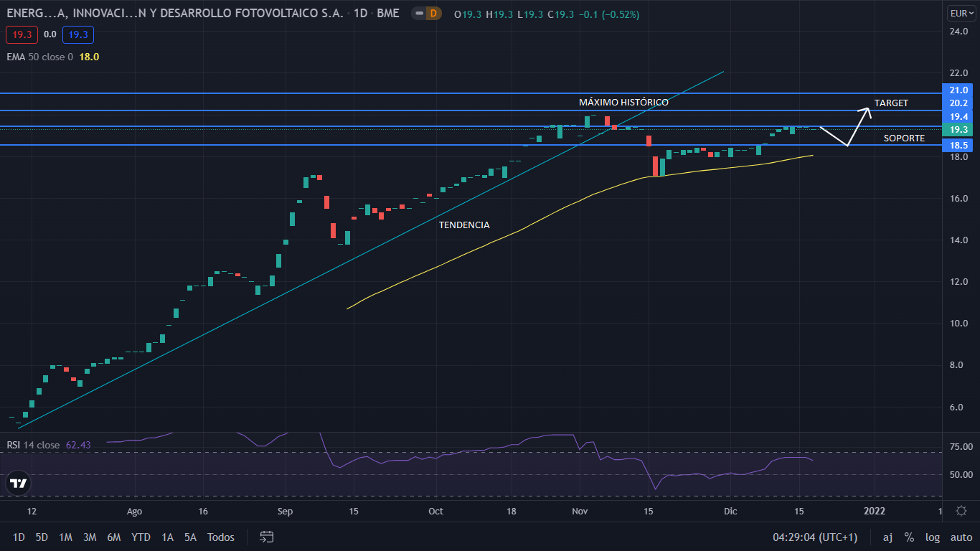The height and width of the screenshot is (551, 980).
Task: Click the go-to-date calendar icon
Action: [x=267, y=537]
